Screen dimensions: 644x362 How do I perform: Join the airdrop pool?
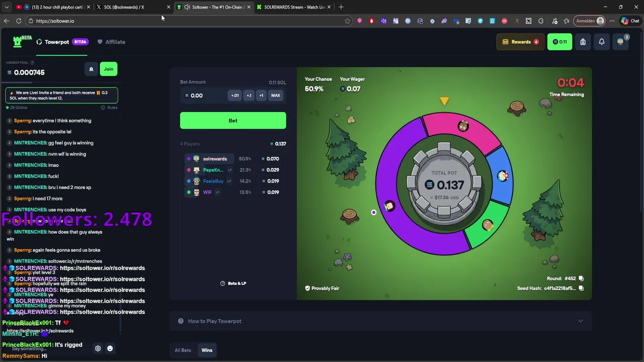click(109, 69)
